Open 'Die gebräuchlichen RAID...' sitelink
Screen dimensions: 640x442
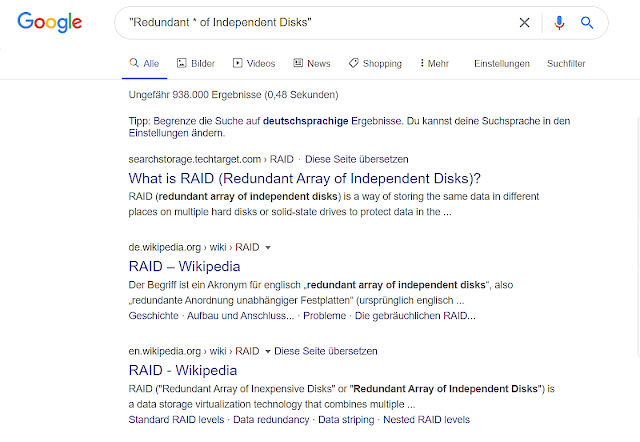pyautogui.click(x=415, y=316)
